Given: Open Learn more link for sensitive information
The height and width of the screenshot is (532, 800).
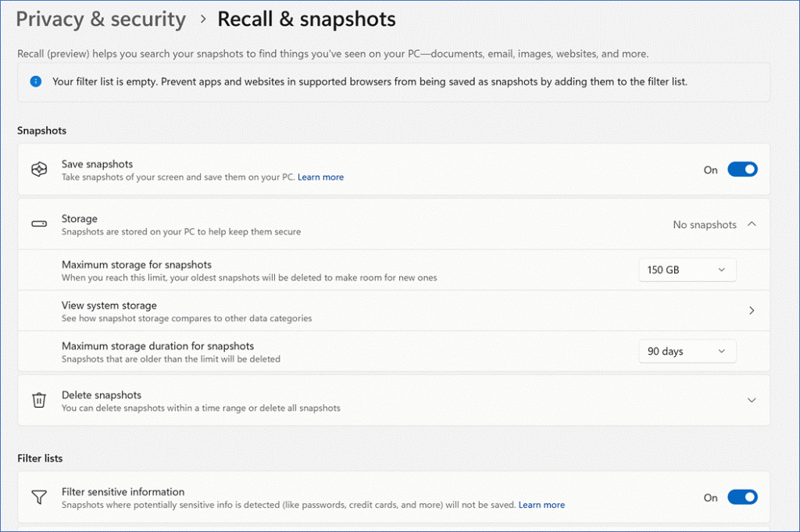Looking at the screenshot, I should point(541,505).
